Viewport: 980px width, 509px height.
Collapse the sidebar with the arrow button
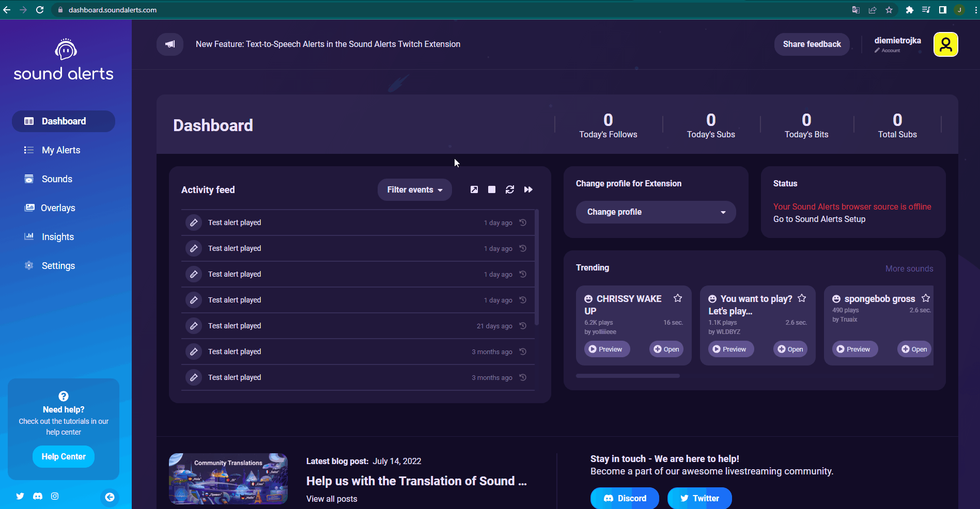point(110,497)
